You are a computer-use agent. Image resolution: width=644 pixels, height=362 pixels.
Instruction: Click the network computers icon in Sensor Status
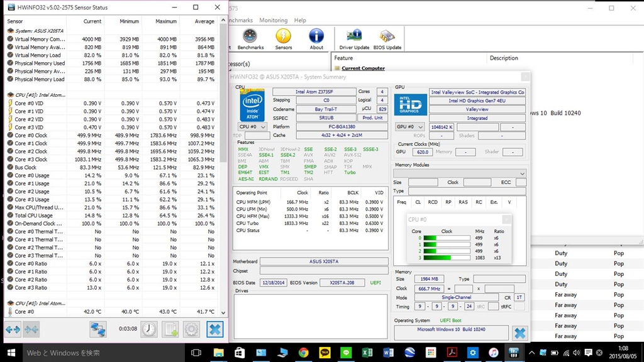coord(97,329)
